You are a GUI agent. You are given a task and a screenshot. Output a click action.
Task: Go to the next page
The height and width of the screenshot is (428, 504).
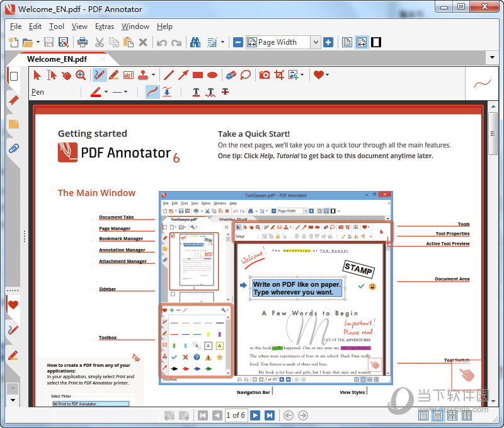[x=255, y=415]
